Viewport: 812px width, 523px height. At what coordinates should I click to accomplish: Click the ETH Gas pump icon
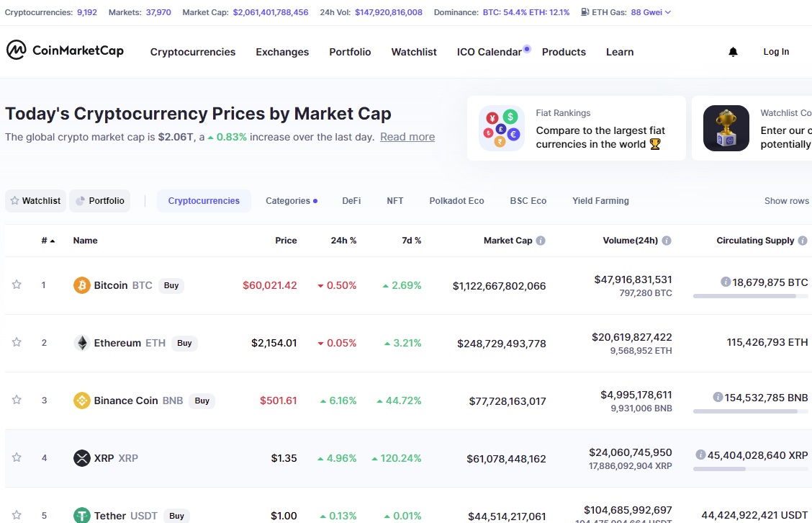(x=585, y=12)
